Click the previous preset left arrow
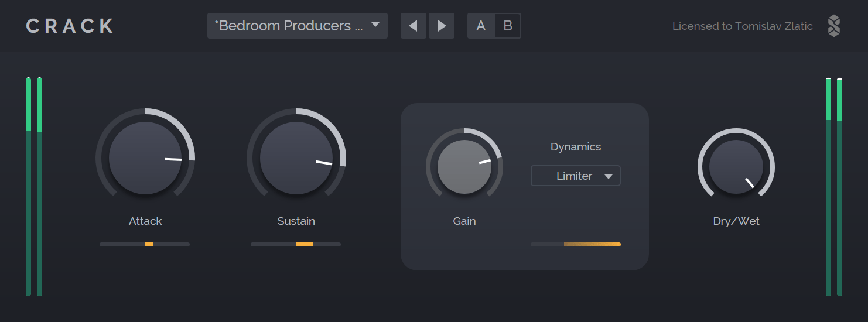This screenshot has width=868, height=322. click(x=414, y=26)
